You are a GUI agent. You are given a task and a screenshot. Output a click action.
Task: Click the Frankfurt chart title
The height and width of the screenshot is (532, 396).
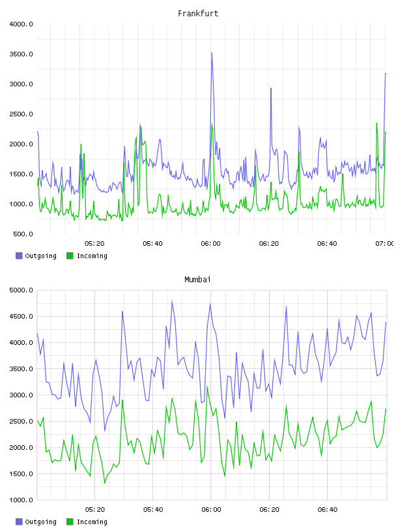(x=198, y=14)
